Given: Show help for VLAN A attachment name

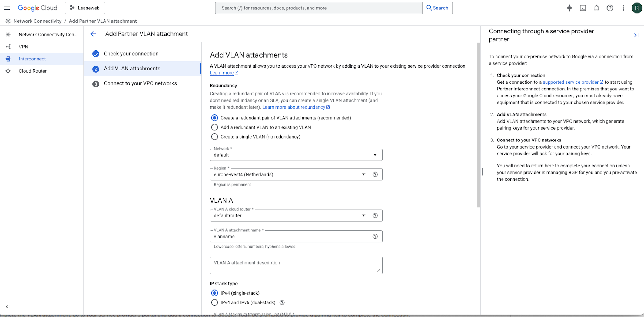Looking at the screenshot, I should coord(375,236).
